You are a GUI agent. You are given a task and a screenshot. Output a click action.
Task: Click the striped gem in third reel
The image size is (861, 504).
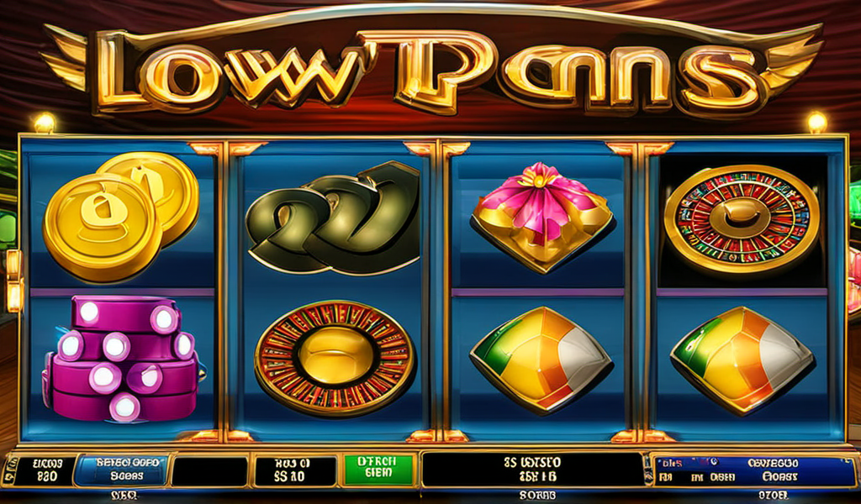click(541, 360)
